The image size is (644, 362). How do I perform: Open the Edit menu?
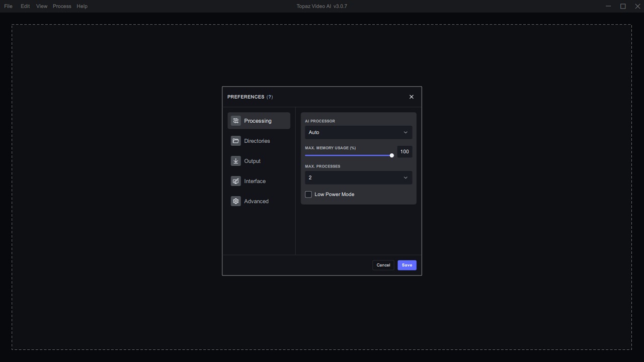pos(25,6)
